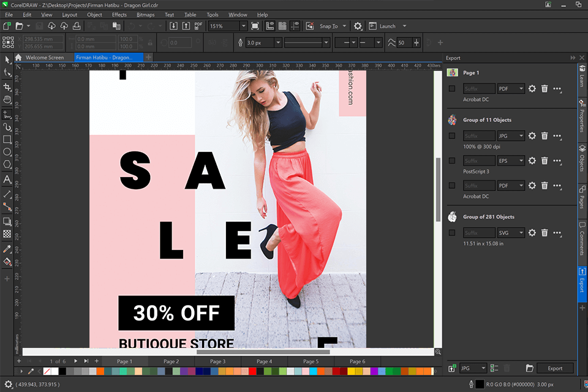
Task: Select the Ellipse tool
Action: click(x=7, y=152)
